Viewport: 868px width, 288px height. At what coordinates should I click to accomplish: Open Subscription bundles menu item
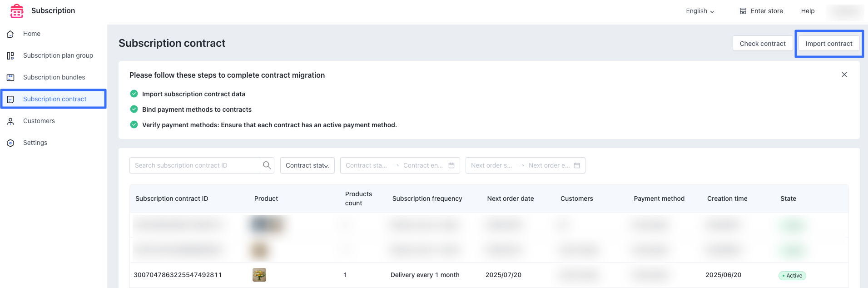tap(54, 77)
